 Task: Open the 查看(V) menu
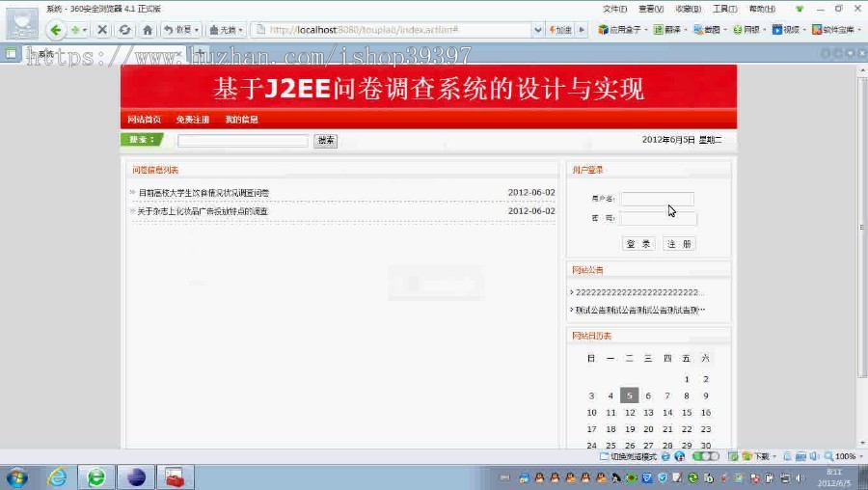click(x=650, y=9)
